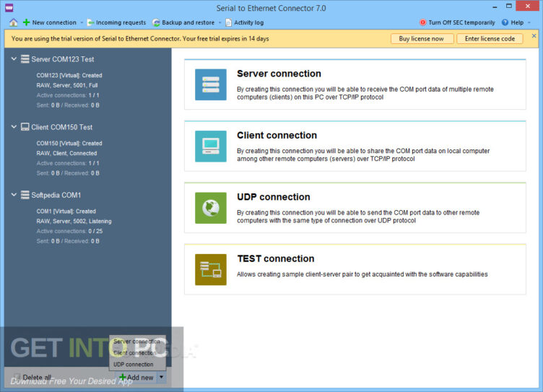Choose the TEST connection card heading
Screen dimensions: 543x392
pyautogui.click(x=276, y=258)
